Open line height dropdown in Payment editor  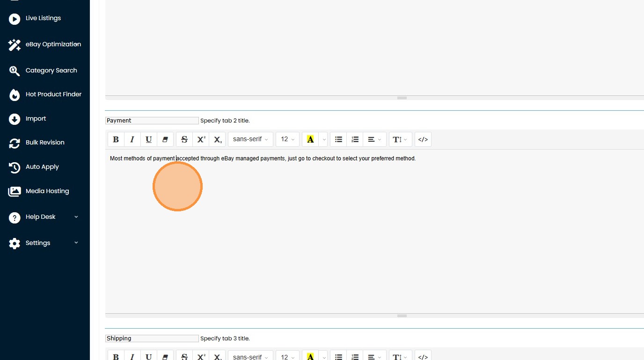[x=400, y=139]
